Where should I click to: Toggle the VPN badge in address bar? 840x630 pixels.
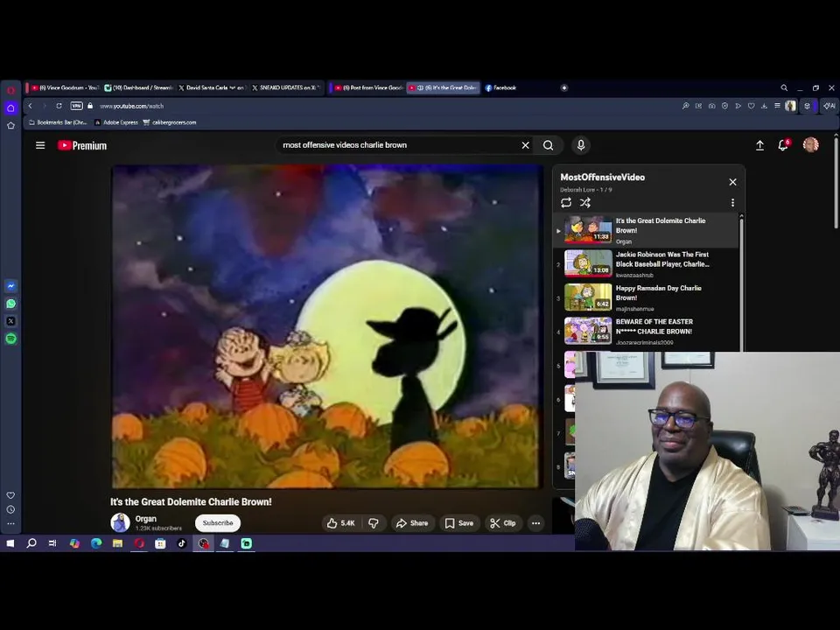(77, 106)
